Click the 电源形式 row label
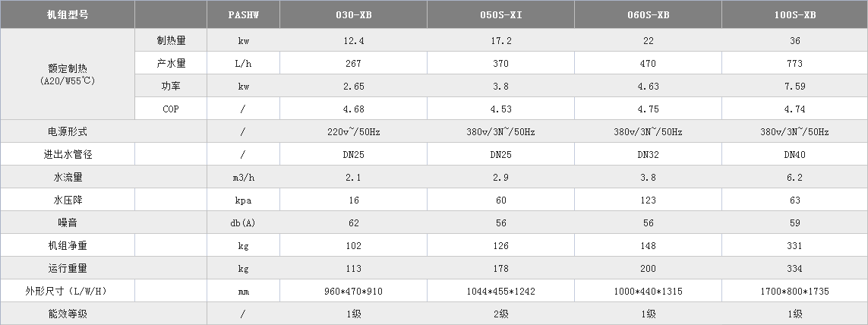Screen dimensions: 868x325 tap(68, 132)
